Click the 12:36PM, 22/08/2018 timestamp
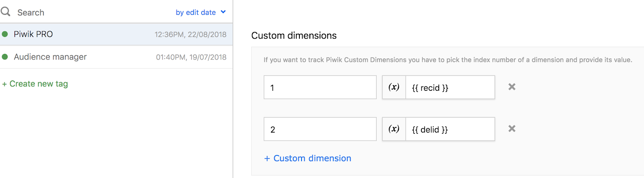The width and height of the screenshot is (644, 178). point(190,35)
